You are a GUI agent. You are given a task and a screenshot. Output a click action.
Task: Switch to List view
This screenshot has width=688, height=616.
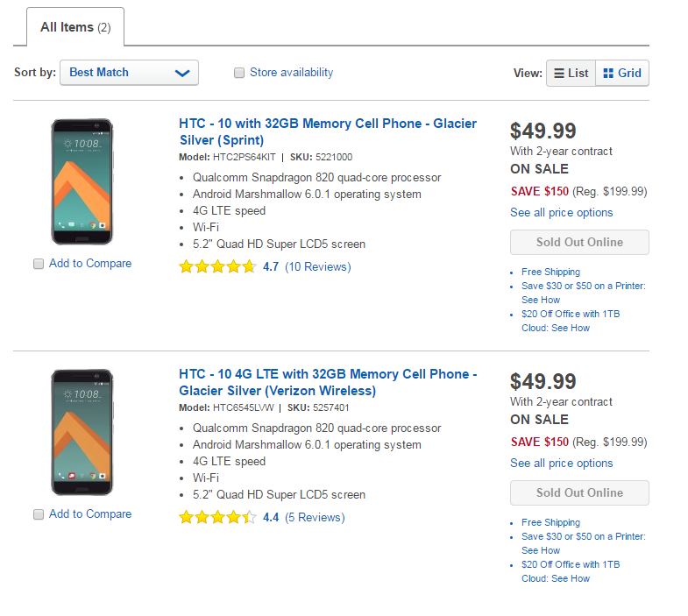[x=571, y=74]
